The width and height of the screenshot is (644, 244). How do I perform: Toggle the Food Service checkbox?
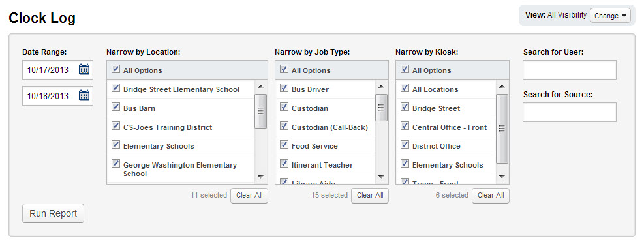pos(284,145)
